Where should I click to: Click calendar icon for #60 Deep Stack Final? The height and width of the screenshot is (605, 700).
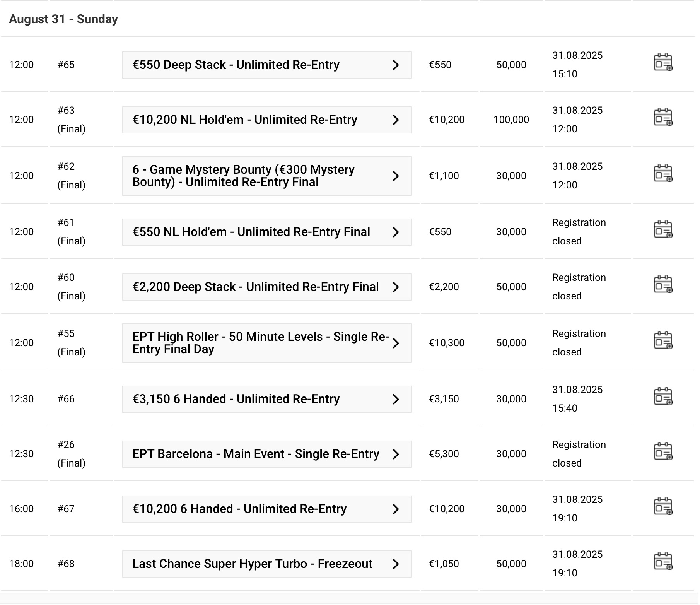pos(663,285)
